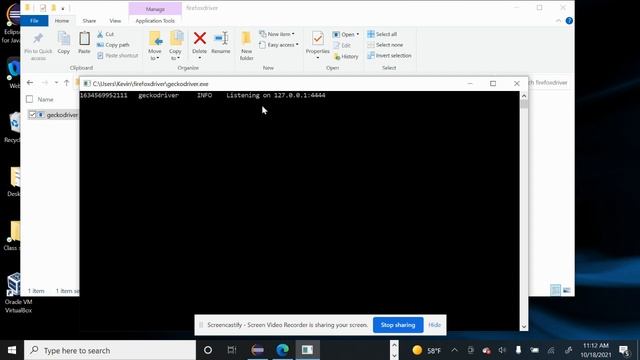Go back in File Explorer

pyautogui.click(x=30, y=82)
